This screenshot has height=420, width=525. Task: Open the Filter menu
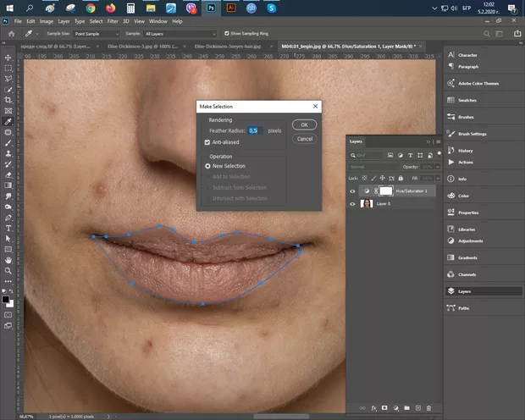click(113, 20)
